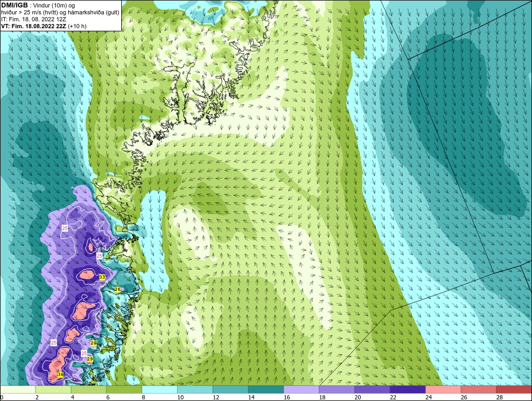The height and width of the screenshot is (401, 532).
Task: Pick the green 4–6 m/s legend swatch
Action: pyautogui.click(x=88, y=389)
